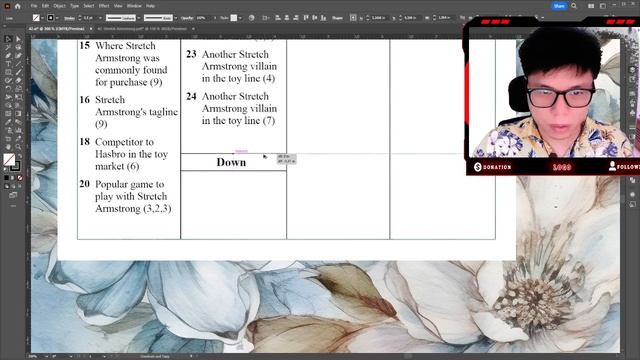Select the Free Transform tool
Image resolution: width=640 pixels, height=360 pixels.
point(18,96)
